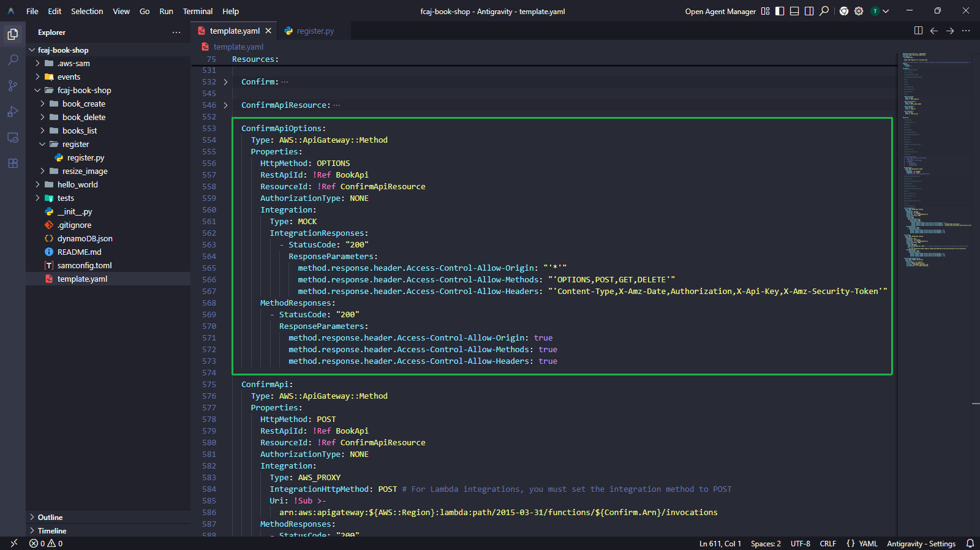The height and width of the screenshot is (550, 980).
Task: Toggle the secondary side bar
Action: (x=809, y=11)
